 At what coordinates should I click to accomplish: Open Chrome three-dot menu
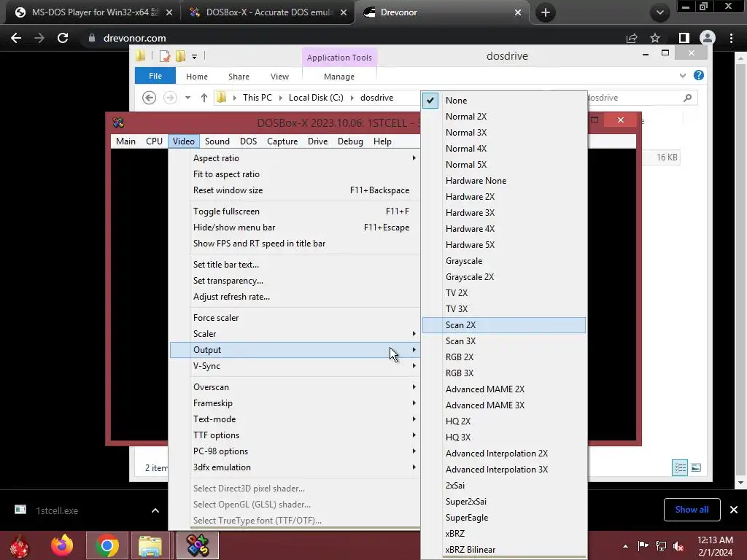pos(731,38)
